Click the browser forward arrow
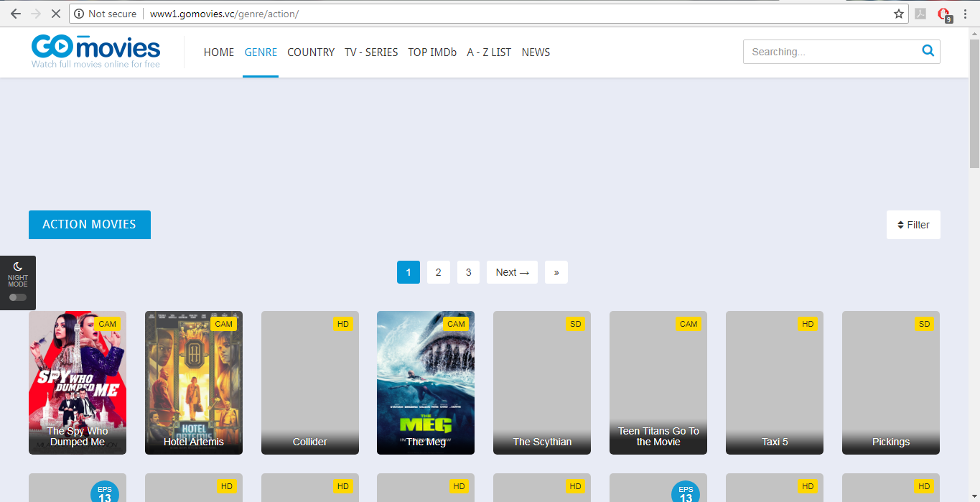Image resolution: width=980 pixels, height=502 pixels. (x=36, y=14)
